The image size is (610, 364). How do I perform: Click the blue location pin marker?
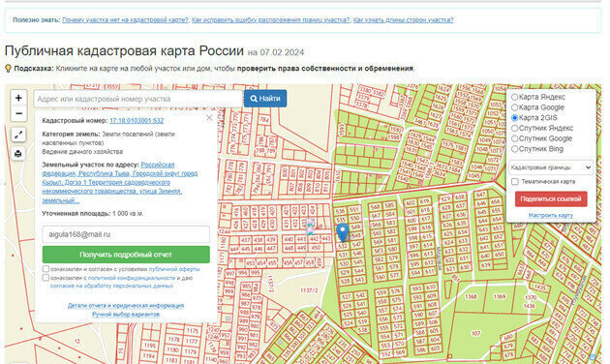(x=343, y=232)
